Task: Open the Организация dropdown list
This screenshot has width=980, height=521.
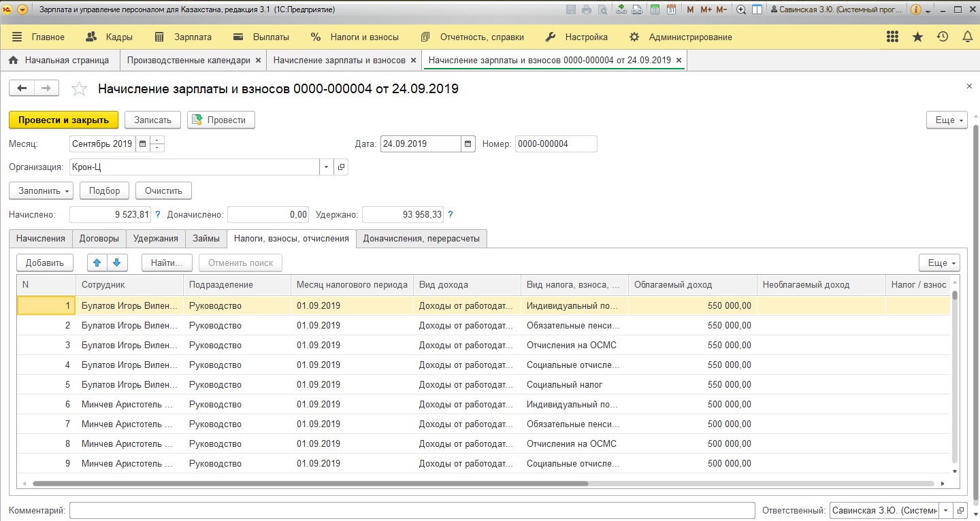Action: coord(326,167)
